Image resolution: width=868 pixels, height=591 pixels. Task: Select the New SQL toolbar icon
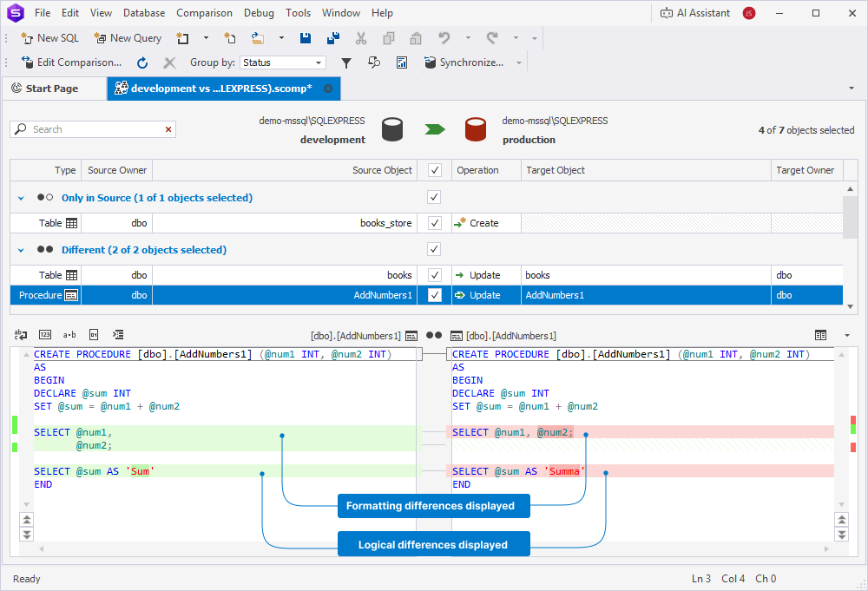coord(49,38)
